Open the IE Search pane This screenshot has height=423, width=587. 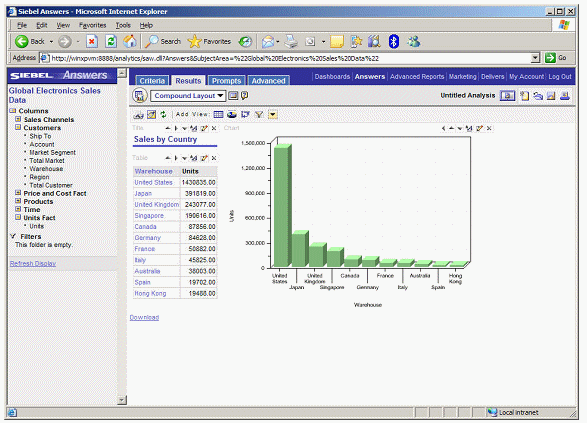tap(163, 41)
